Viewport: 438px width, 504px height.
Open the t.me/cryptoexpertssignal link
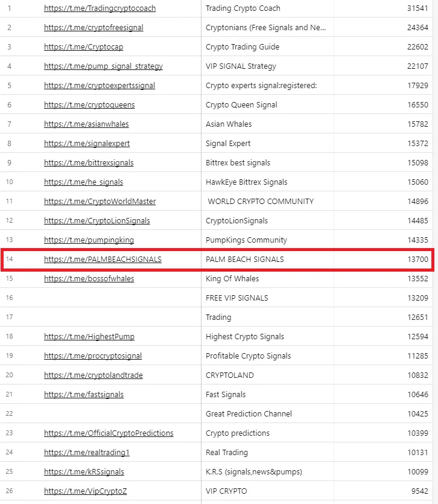coord(100,86)
